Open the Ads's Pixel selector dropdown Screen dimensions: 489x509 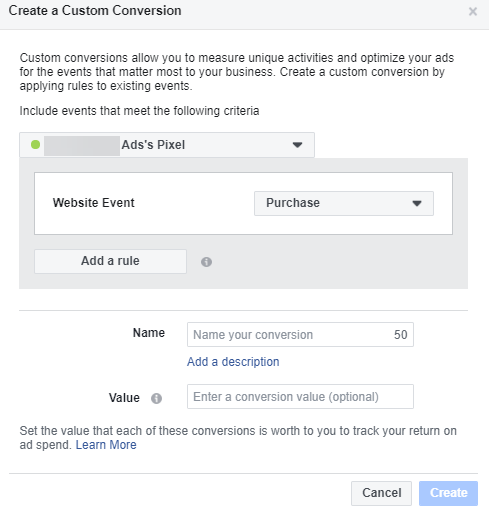pos(167,145)
